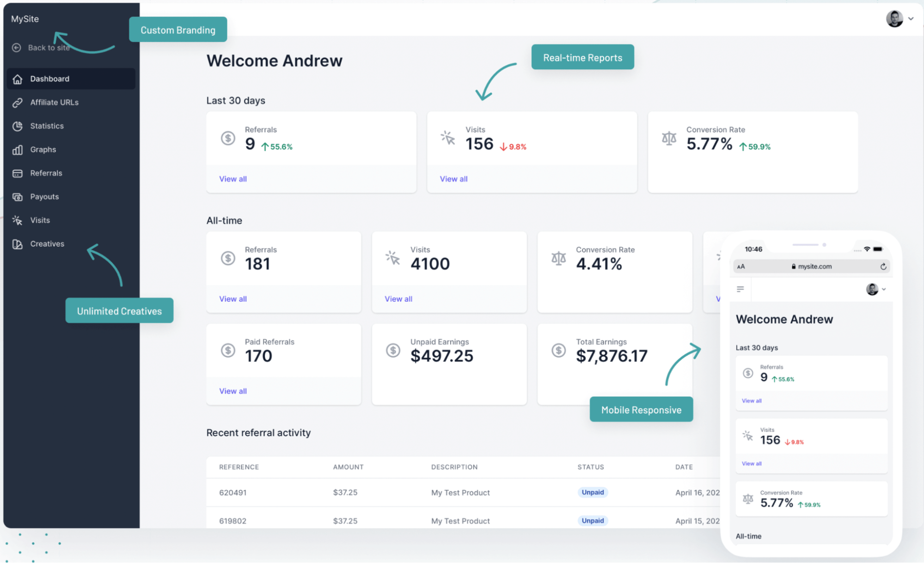The image size is (924, 563).
Task: Open Back to site link
Action: point(49,47)
